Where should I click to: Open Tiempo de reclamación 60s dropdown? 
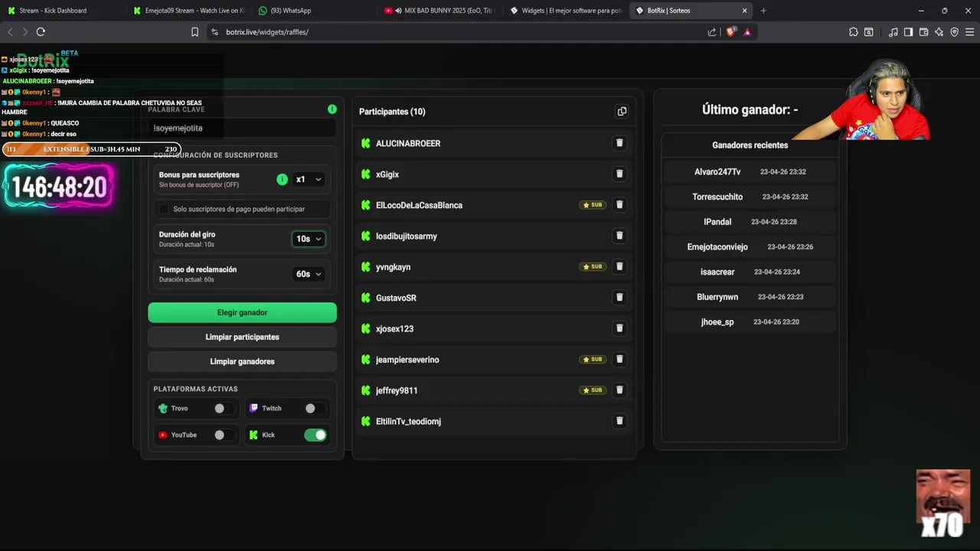(309, 274)
